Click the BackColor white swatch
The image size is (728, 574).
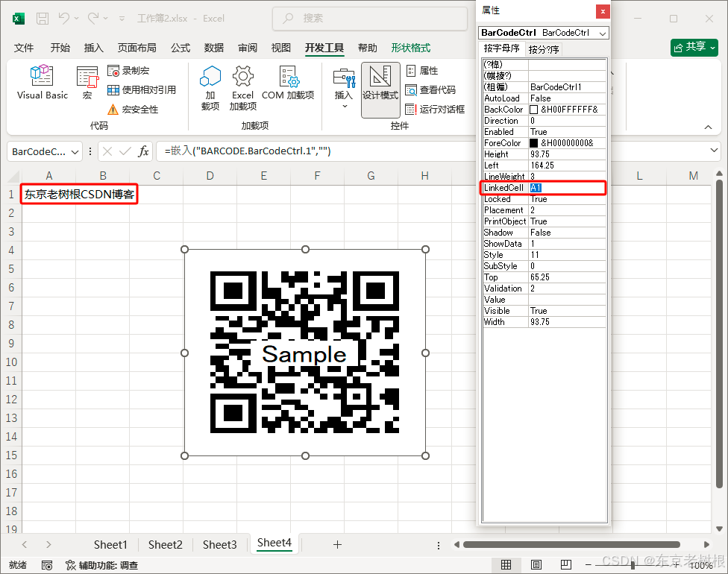point(534,110)
